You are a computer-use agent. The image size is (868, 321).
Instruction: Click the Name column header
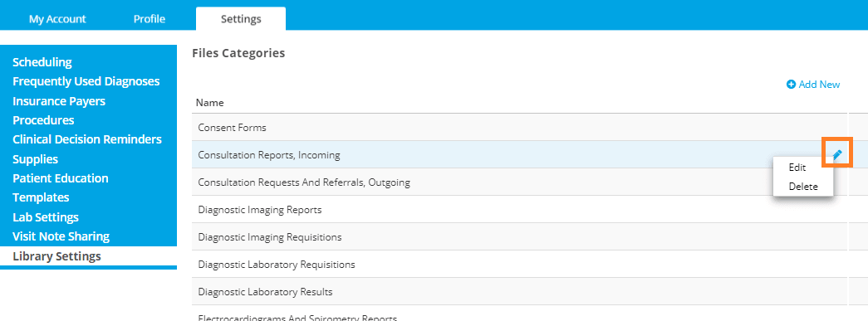pyautogui.click(x=210, y=103)
